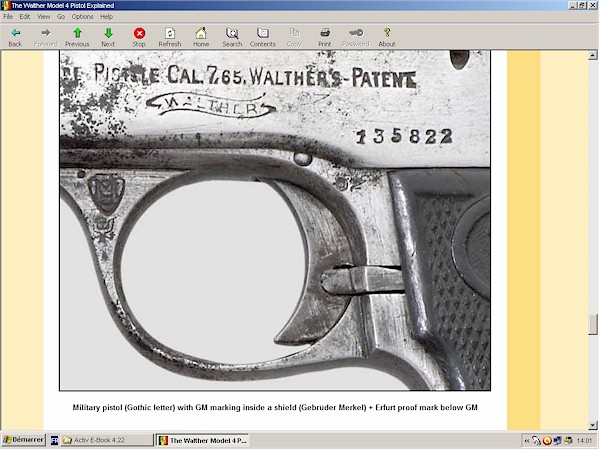Click the greyed Copy icon
This screenshot has height=450, width=600.
(x=294, y=37)
